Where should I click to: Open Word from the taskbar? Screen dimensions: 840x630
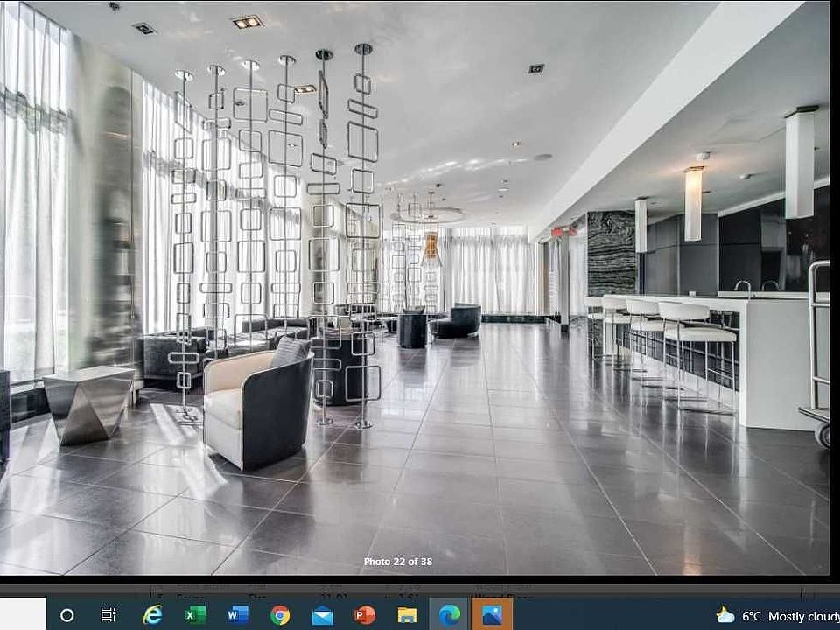tap(237, 615)
